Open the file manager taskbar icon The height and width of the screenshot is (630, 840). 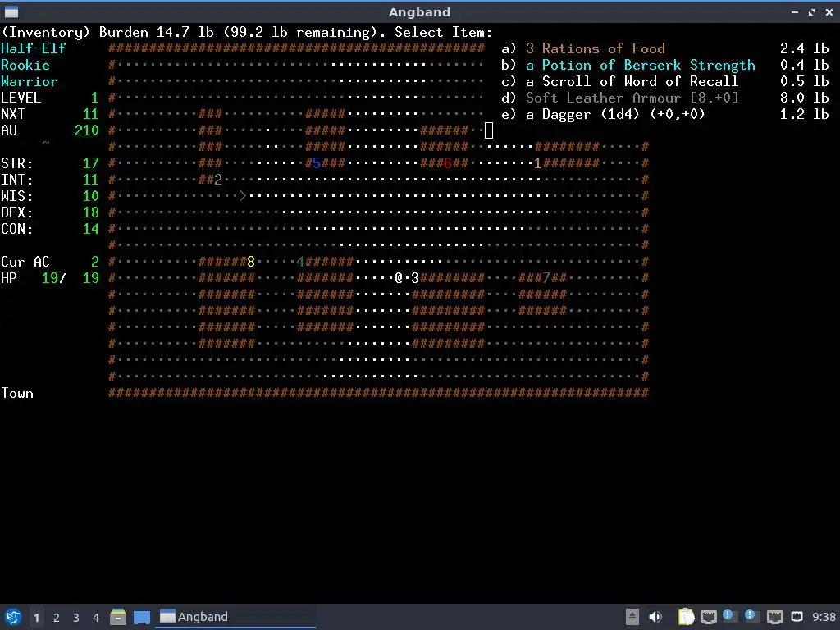pos(118,617)
